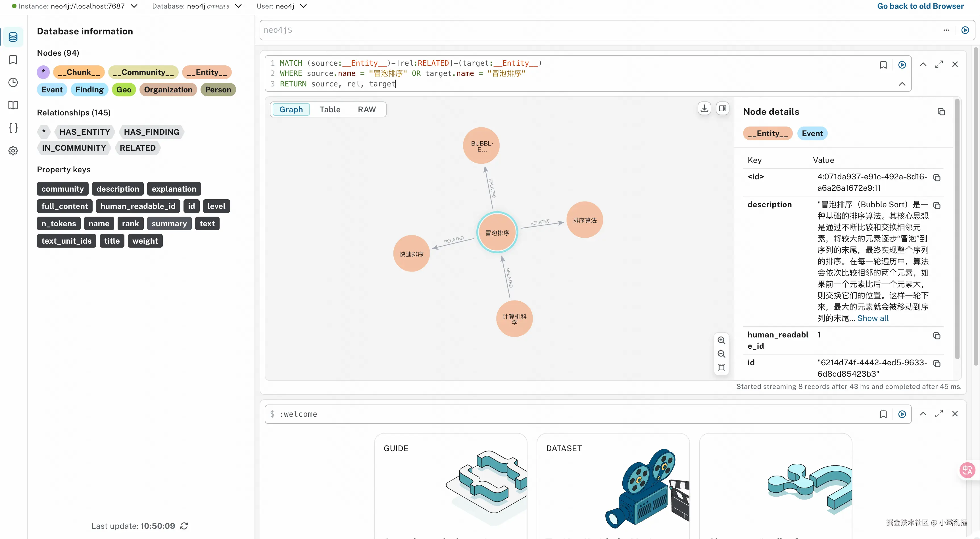The width and height of the screenshot is (980, 539).
Task: Open the guides book icon in sidebar
Action: pyautogui.click(x=13, y=105)
